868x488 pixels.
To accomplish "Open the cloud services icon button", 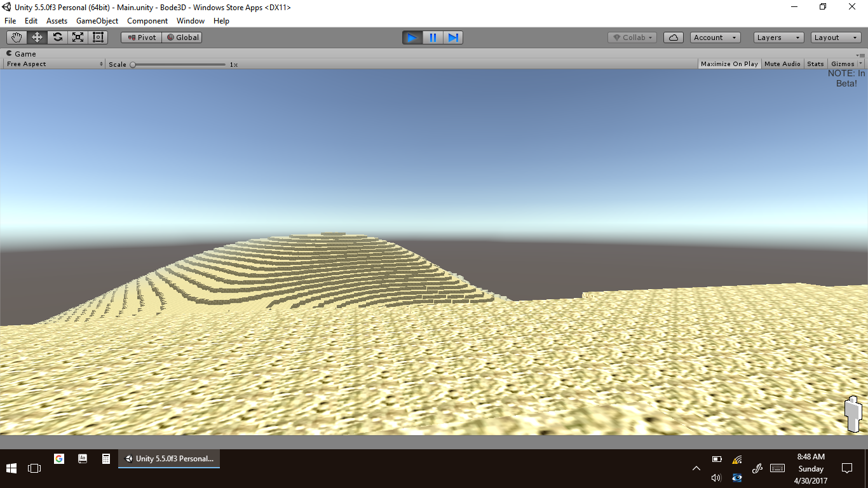I will coord(673,37).
